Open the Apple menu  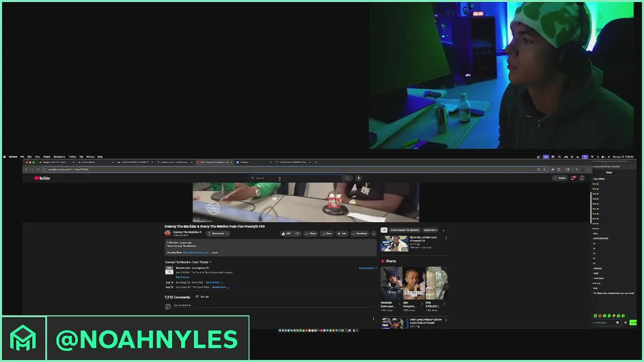tap(5, 157)
